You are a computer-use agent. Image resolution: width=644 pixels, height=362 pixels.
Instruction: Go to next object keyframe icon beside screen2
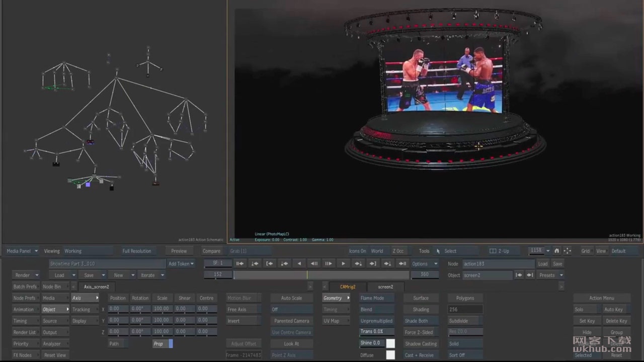click(x=529, y=275)
